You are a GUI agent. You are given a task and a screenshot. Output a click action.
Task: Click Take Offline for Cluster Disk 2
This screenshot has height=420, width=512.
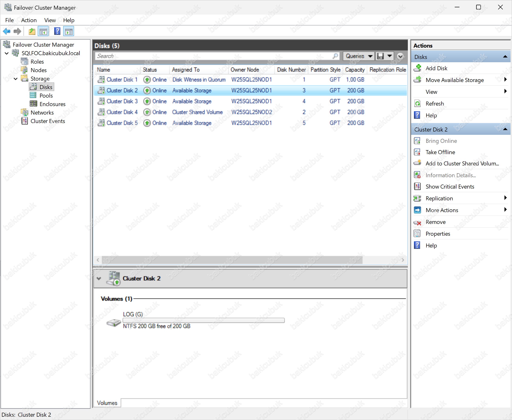click(x=440, y=152)
